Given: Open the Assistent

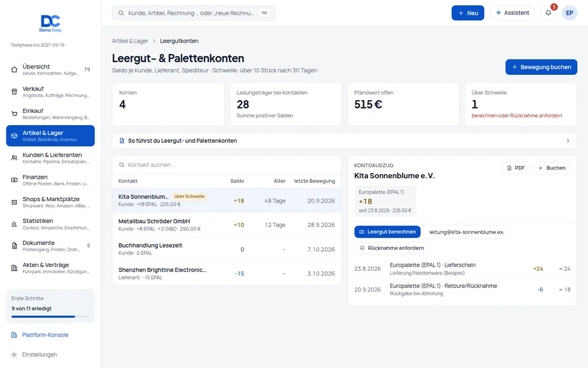Looking at the screenshot, I should [512, 13].
